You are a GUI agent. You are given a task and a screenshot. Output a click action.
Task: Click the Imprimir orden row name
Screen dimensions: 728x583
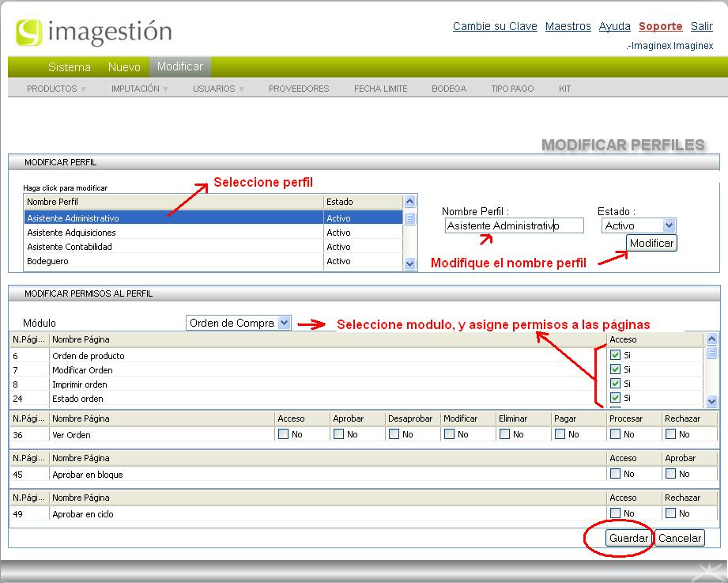point(79,384)
